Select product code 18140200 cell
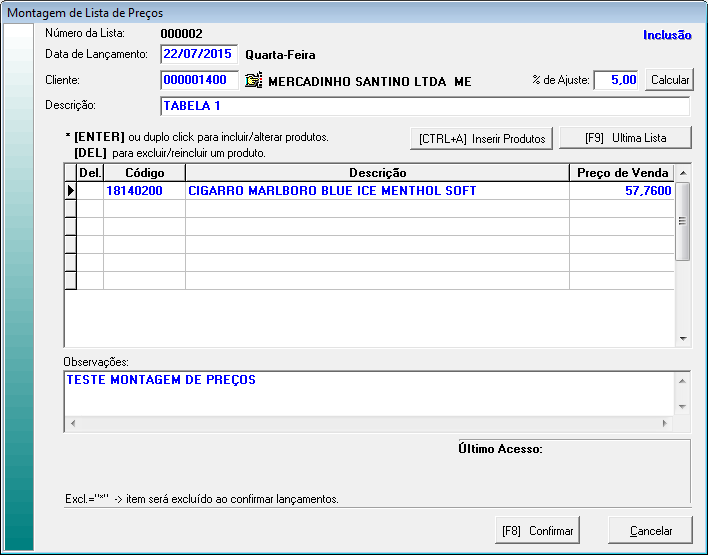The width and height of the screenshot is (708, 555). click(144, 190)
